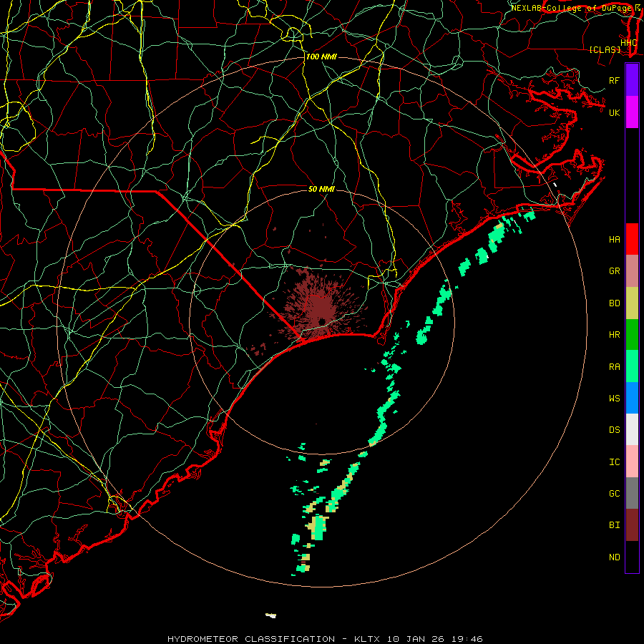Image resolution: width=644 pixels, height=644 pixels.
Task: Click the brown biological echo cluster at radar center
Action: pos(320,306)
